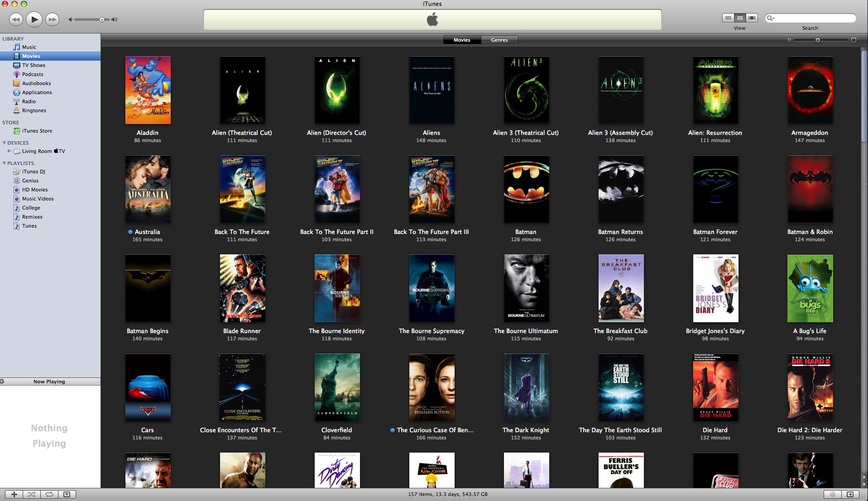Click the "Batman Returns" title
Screen dimensions: 868x501
(x=620, y=232)
